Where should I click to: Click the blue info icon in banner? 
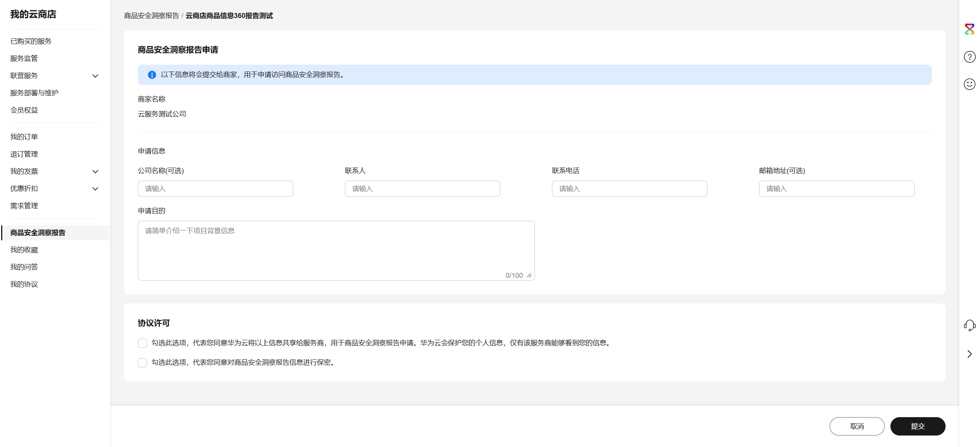point(152,75)
